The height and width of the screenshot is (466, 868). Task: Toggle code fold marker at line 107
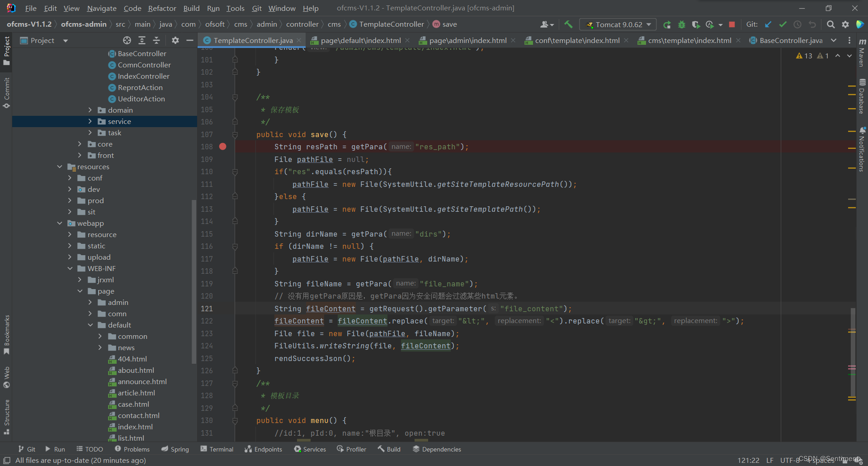(235, 134)
